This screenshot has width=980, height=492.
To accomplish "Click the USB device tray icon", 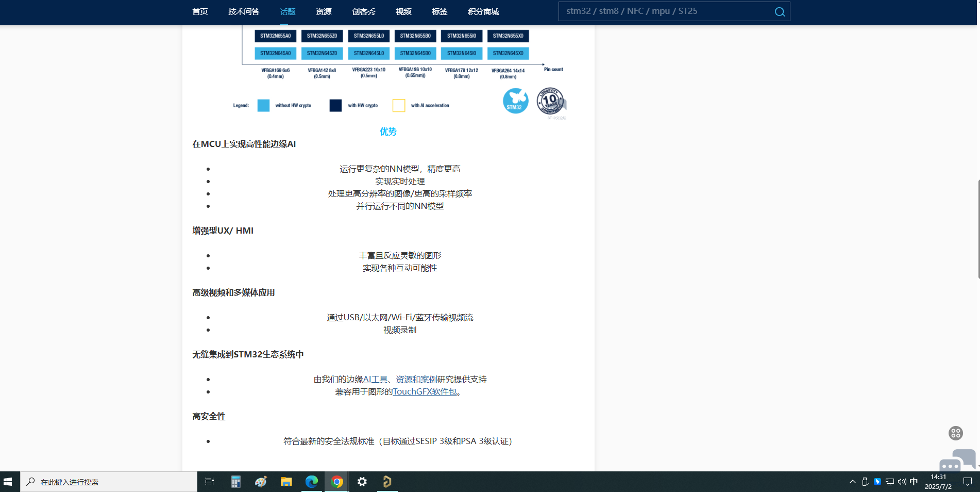I will pos(865,482).
